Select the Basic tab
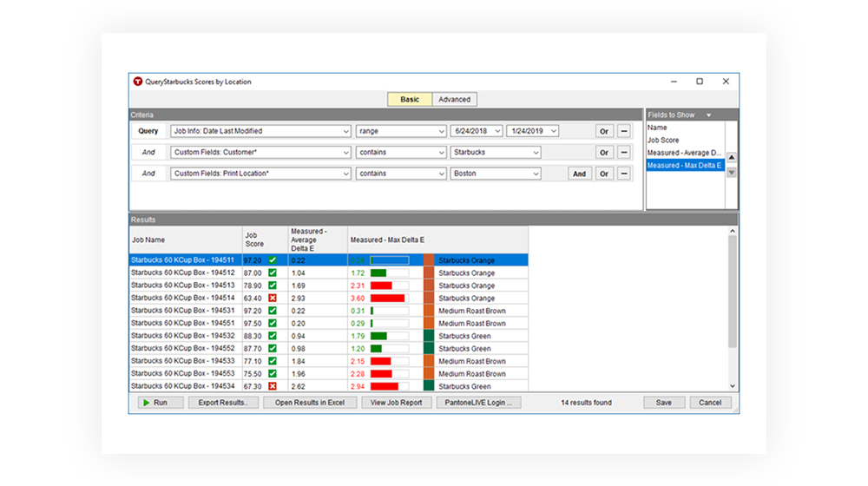The image size is (868, 486). point(410,100)
